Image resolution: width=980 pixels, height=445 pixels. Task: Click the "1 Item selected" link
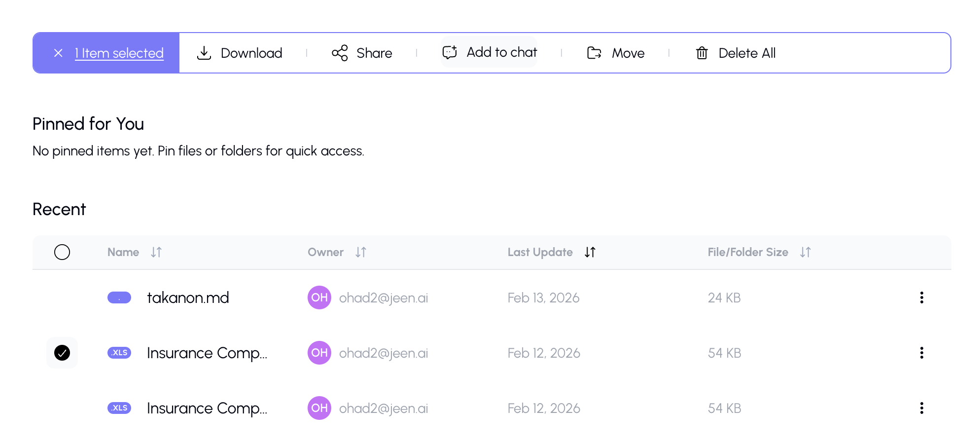tap(119, 53)
